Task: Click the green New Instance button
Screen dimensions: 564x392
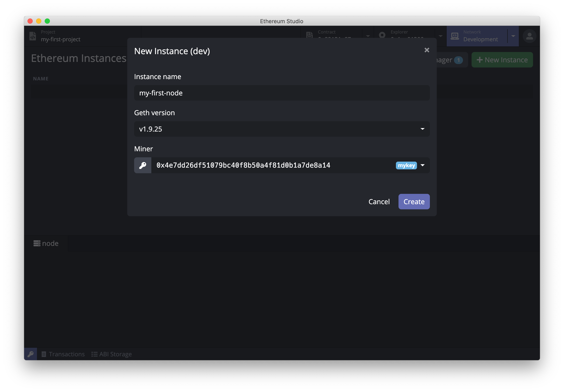Action: tap(502, 60)
